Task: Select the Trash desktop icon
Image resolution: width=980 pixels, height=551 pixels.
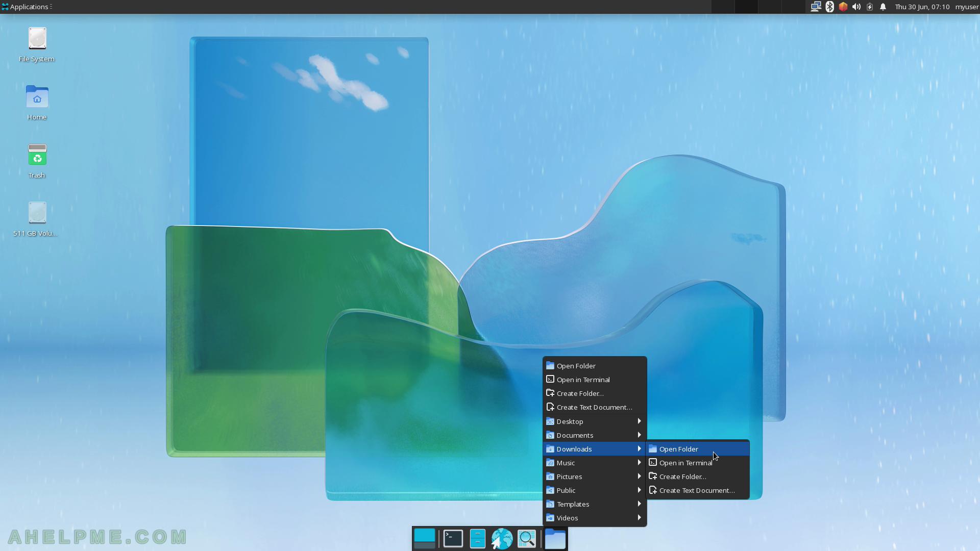Action: (x=37, y=161)
